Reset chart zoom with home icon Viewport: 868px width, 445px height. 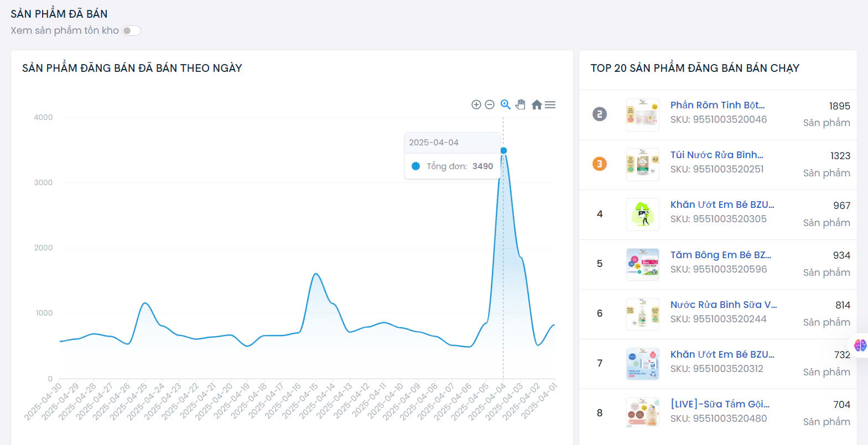[x=536, y=104]
